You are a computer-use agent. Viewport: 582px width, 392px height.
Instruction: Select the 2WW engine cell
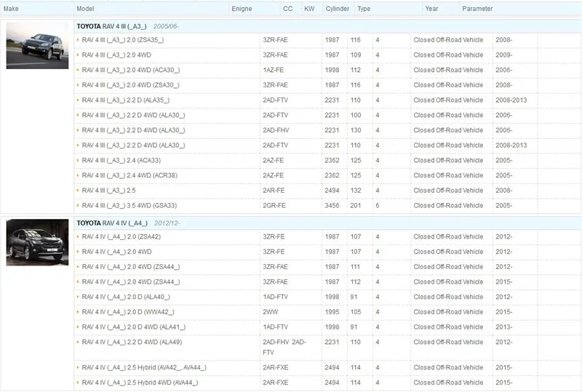tap(270, 312)
